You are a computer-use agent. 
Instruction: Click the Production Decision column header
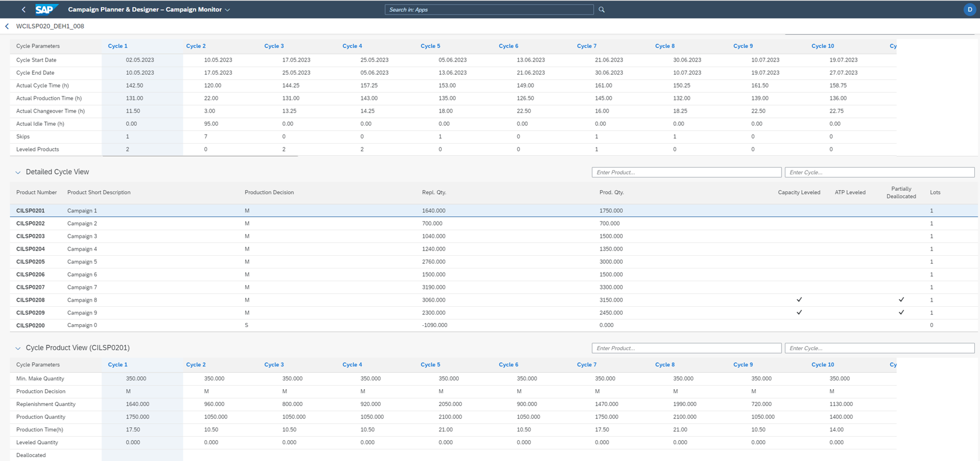pos(269,193)
